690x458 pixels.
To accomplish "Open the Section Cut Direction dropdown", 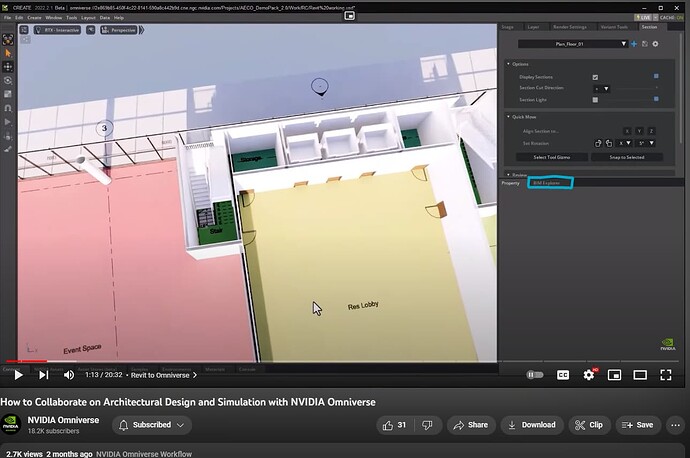I will (x=602, y=89).
